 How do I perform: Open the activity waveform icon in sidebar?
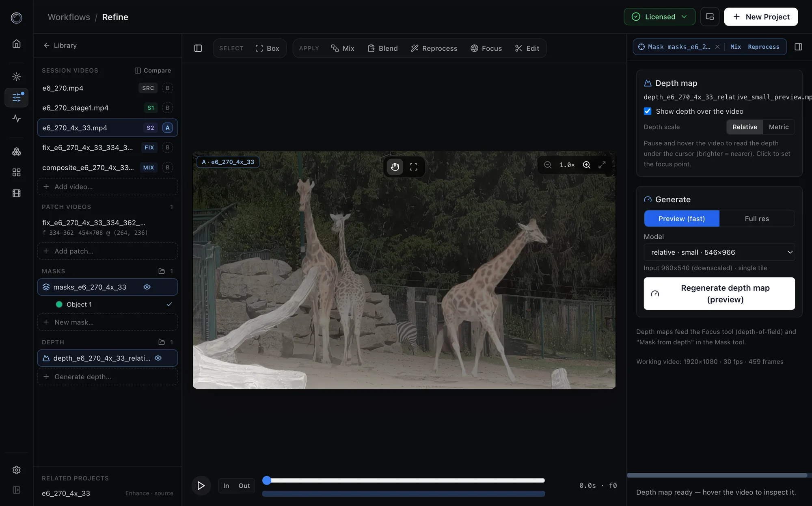16,119
